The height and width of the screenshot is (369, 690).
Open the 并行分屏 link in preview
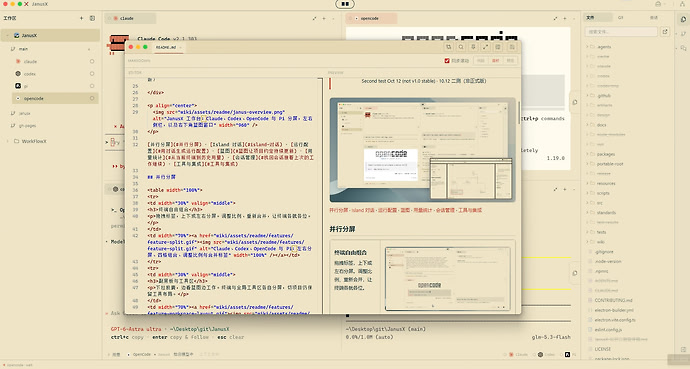pyautogui.click(x=338, y=210)
